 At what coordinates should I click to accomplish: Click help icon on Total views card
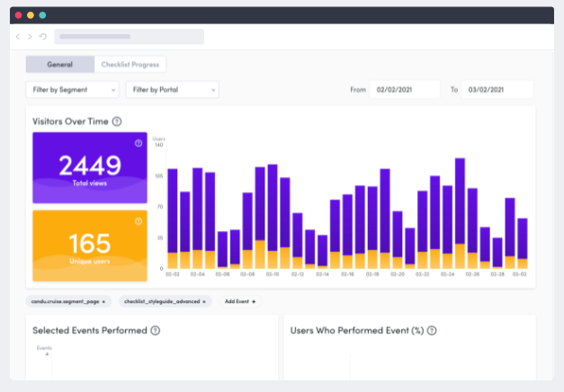139,143
